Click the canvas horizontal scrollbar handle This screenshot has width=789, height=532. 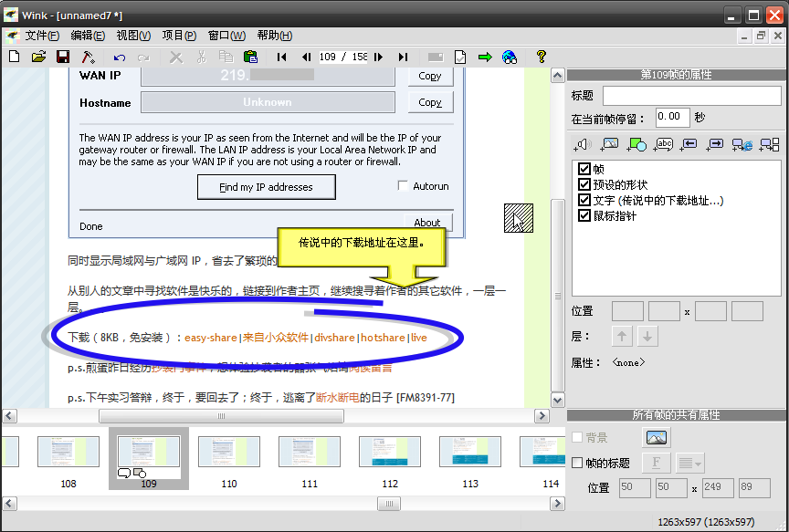pyautogui.click(x=221, y=416)
